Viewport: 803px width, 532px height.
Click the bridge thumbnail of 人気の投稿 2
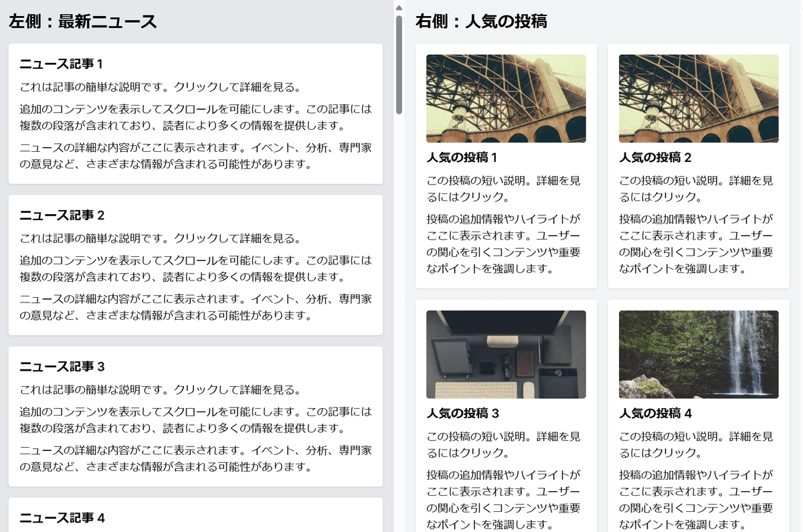click(x=699, y=98)
